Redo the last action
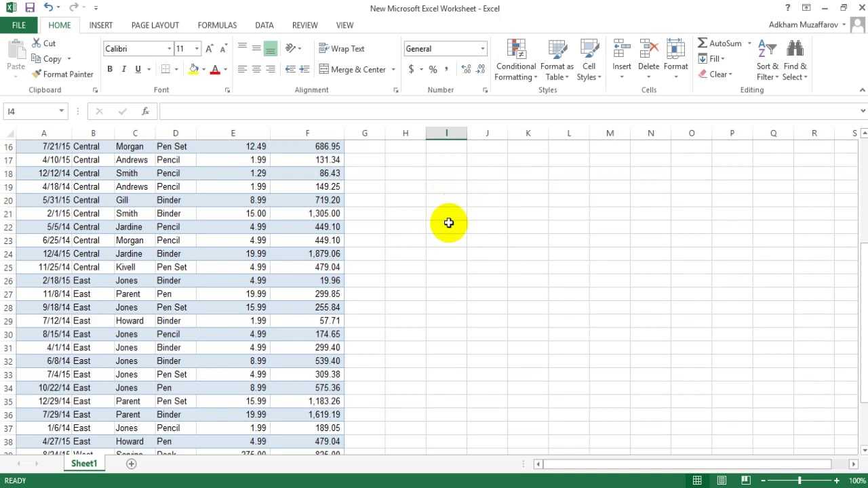The height and width of the screenshot is (488, 868). (73, 8)
